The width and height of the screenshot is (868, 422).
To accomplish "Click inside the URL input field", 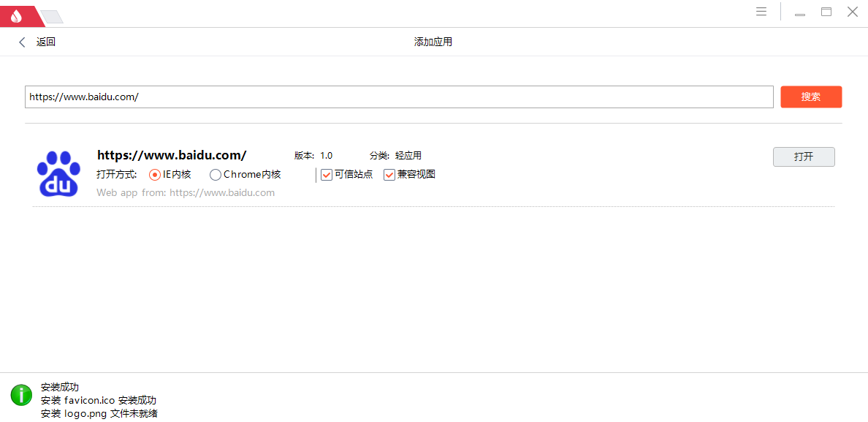I will tap(399, 96).
